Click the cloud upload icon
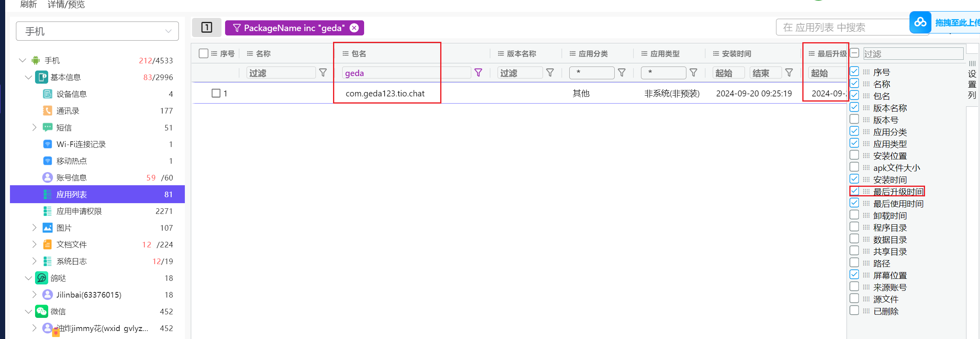 [x=920, y=22]
